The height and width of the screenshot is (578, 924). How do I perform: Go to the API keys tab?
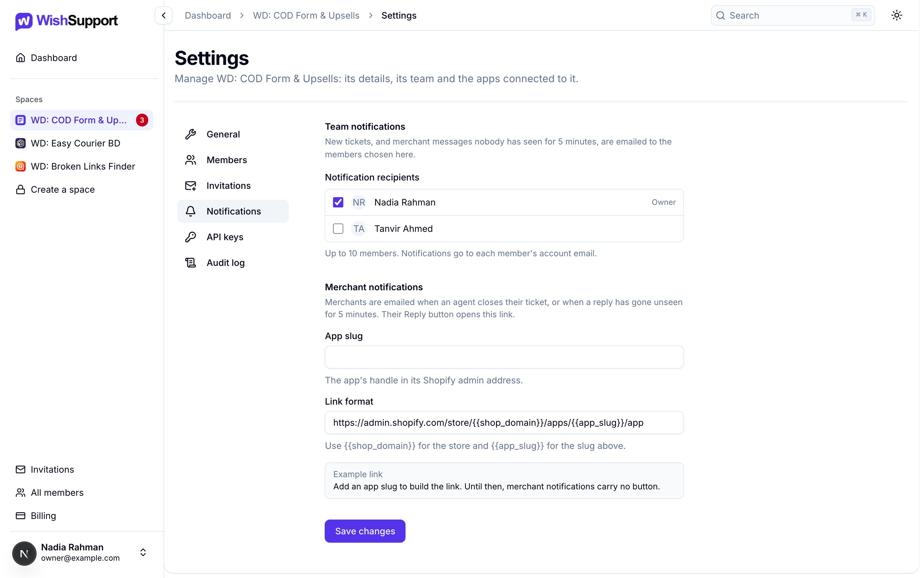pos(233,237)
